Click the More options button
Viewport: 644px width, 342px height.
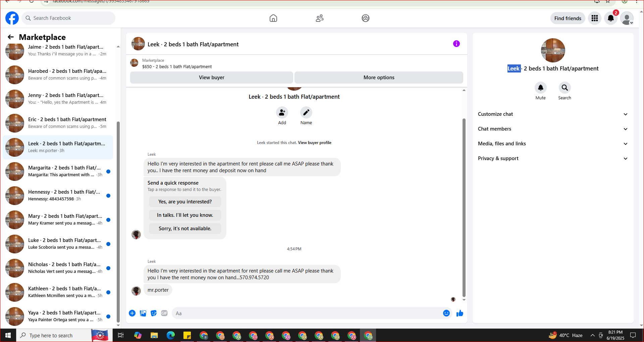tap(379, 78)
